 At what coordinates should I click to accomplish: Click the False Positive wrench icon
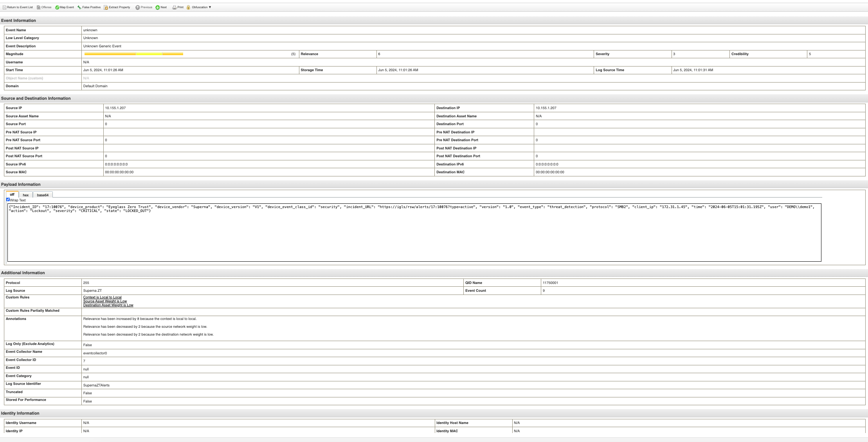(x=79, y=7)
